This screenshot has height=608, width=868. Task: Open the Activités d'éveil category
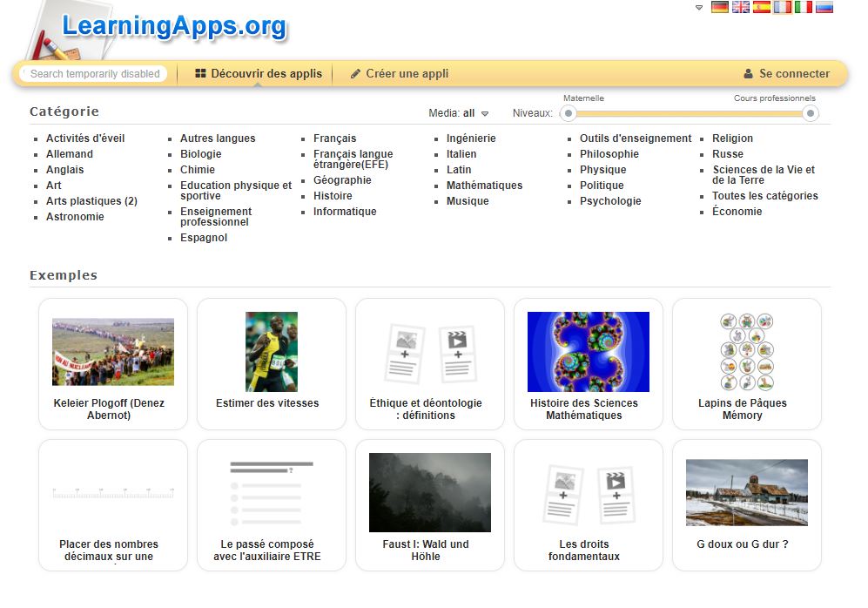pyautogui.click(x=85, y=138)
